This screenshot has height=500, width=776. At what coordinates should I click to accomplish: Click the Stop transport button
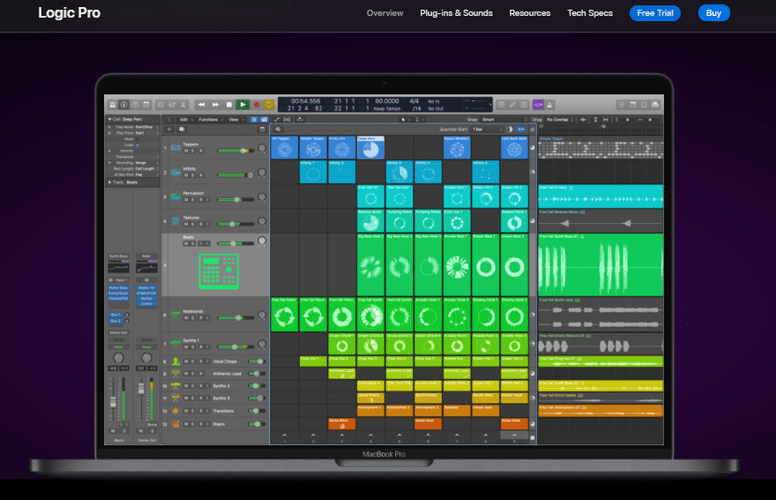(x=229, y=104)
